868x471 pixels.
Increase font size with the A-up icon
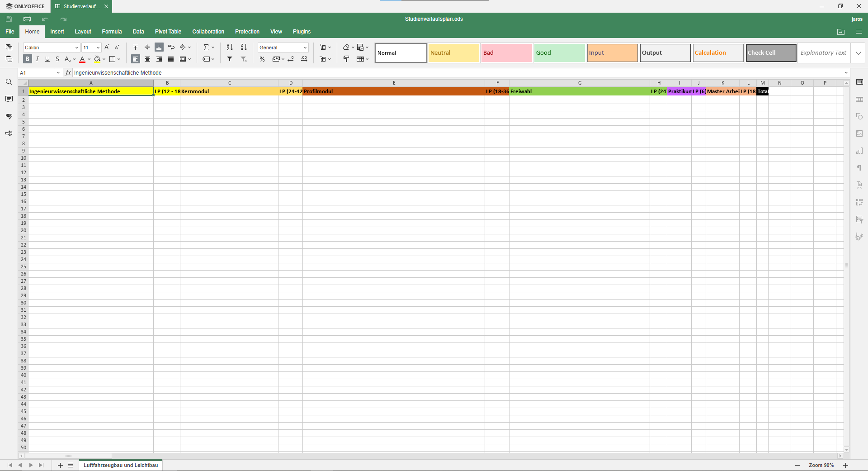(107, 47)
